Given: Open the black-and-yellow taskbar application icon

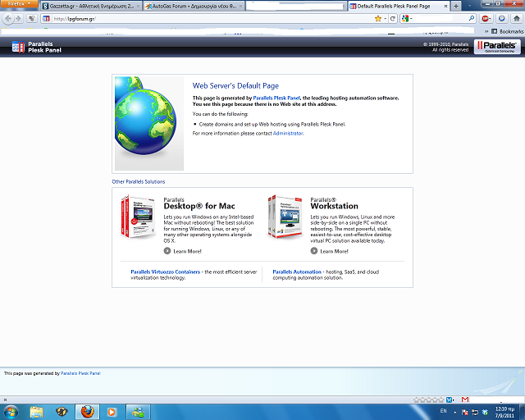Looking at the screenshot, I should click(x=62, y=412).
